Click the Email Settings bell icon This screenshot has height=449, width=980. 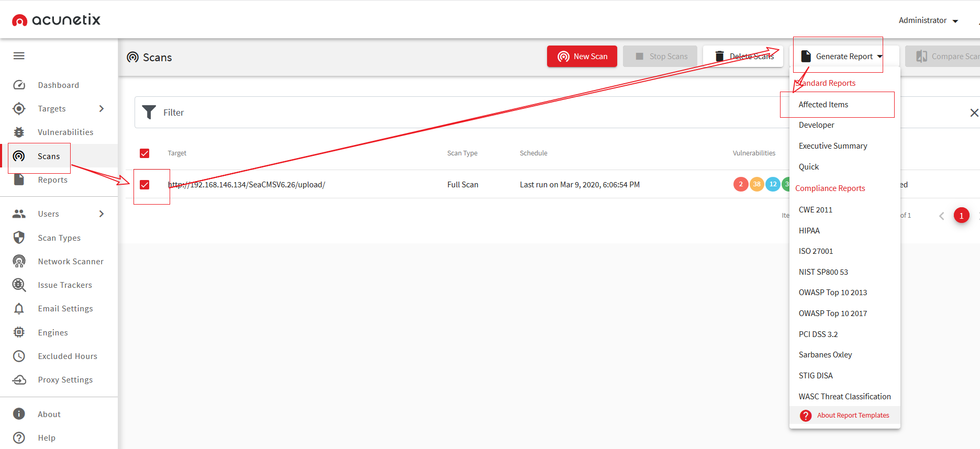click(19, 308)
